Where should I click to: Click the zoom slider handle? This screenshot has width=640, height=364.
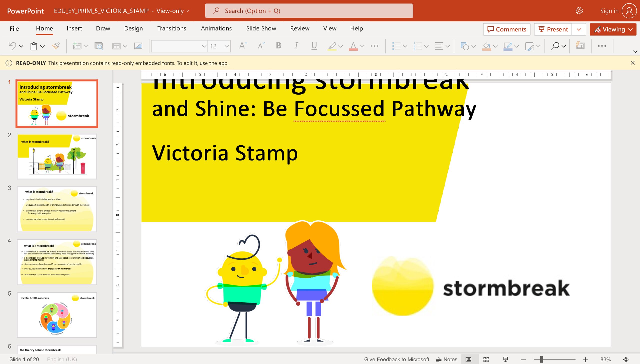pyautogui.click(x=541, y=360)
